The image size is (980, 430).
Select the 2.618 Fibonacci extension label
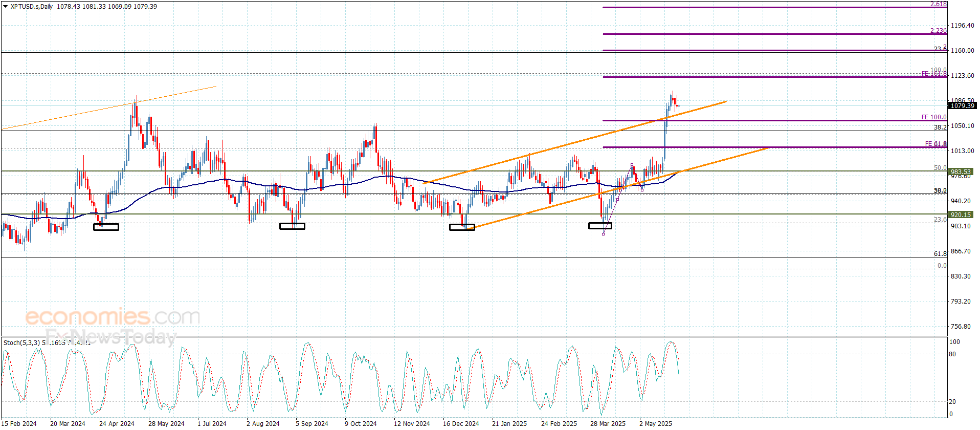939,4
